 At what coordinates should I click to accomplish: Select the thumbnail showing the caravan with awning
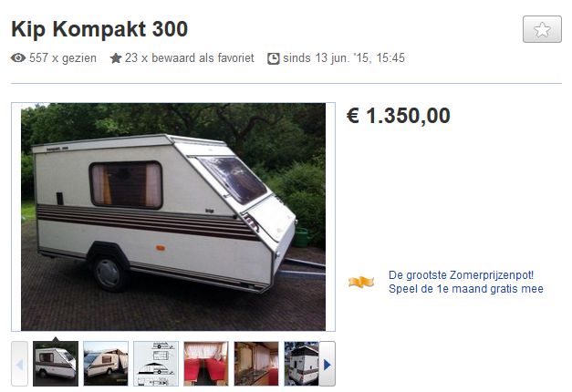click(106, 364)
